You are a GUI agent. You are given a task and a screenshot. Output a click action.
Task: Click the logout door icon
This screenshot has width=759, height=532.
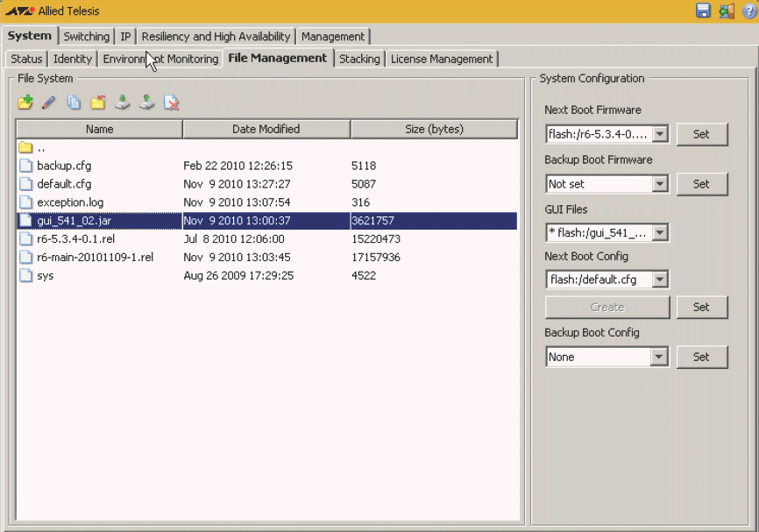tap(726, 11)
